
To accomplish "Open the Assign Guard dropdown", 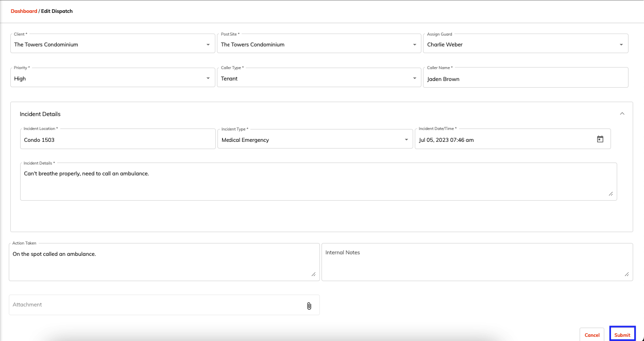I will [621, 44].
